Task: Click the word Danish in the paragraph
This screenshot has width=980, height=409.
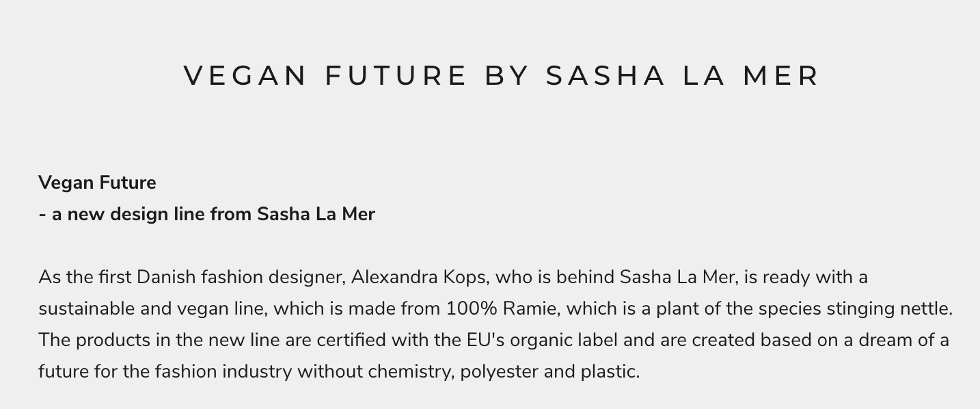Action: coord(161,277)
